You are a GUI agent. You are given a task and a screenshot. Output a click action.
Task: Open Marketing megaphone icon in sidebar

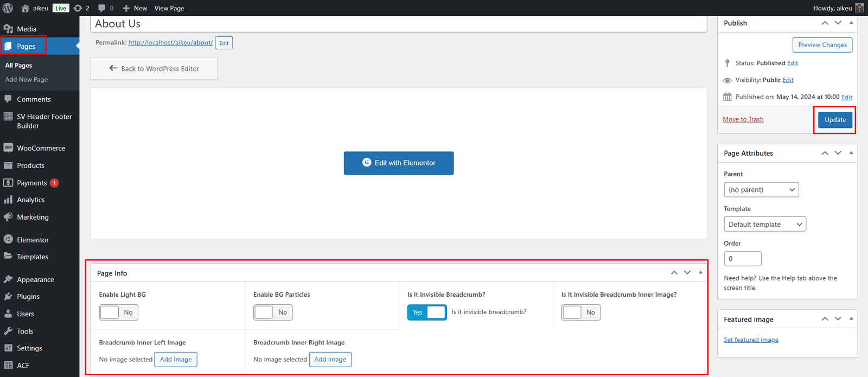click(x=8, y=217)
